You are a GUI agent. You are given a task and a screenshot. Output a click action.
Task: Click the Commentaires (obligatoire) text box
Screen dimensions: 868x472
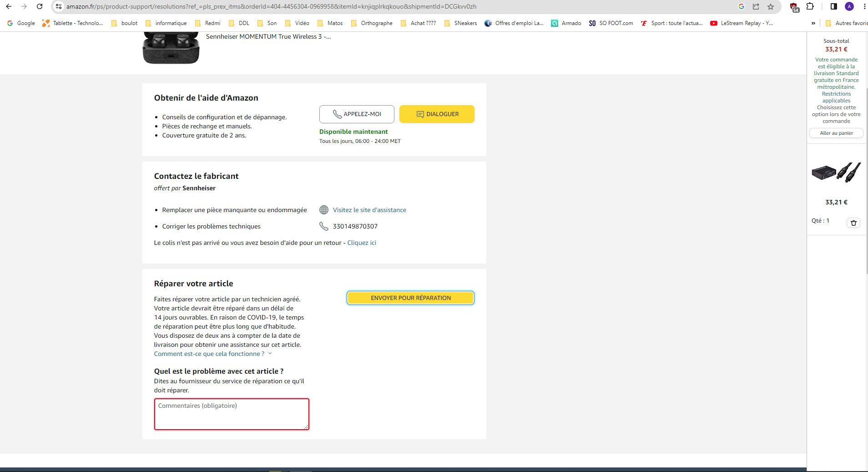pos(232,414)
